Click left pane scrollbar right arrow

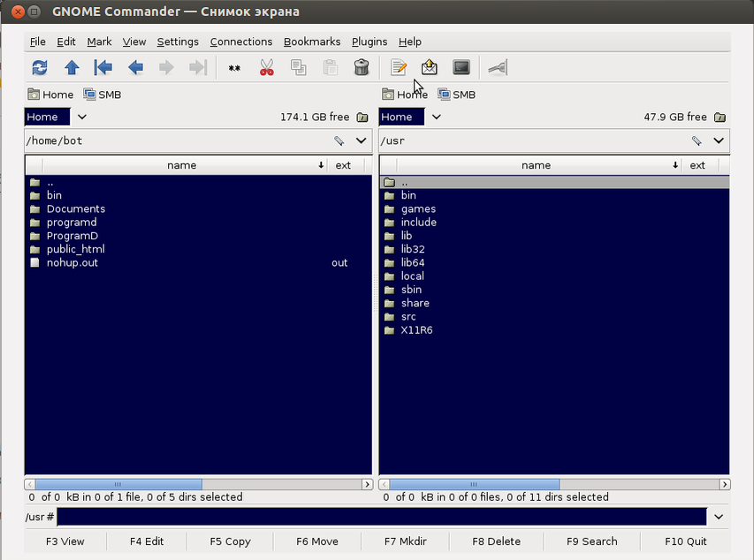pyautogui.click(x=368, y=484)
